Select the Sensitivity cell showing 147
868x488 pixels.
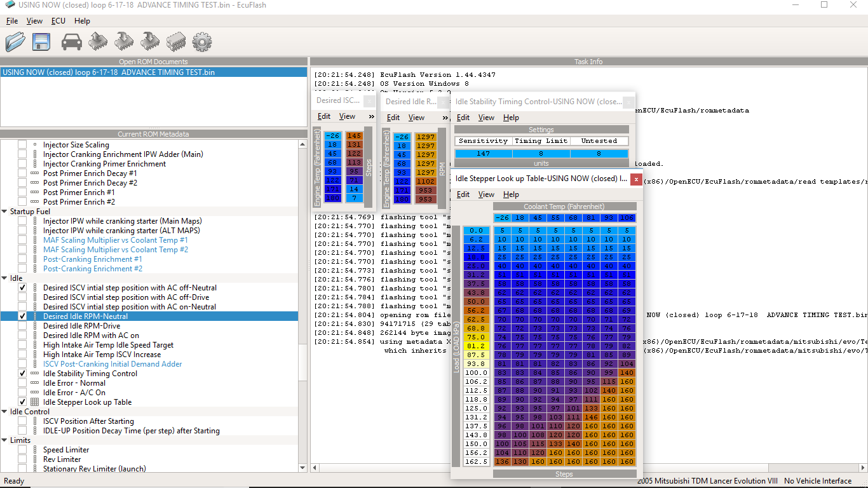(x=483, y=154)
